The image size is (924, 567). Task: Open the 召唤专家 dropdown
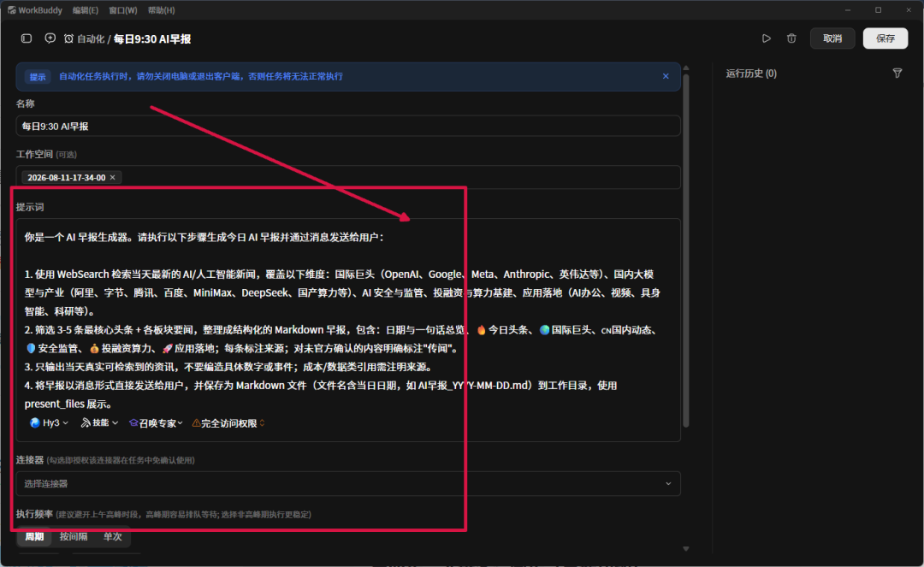tap(157, 422)
